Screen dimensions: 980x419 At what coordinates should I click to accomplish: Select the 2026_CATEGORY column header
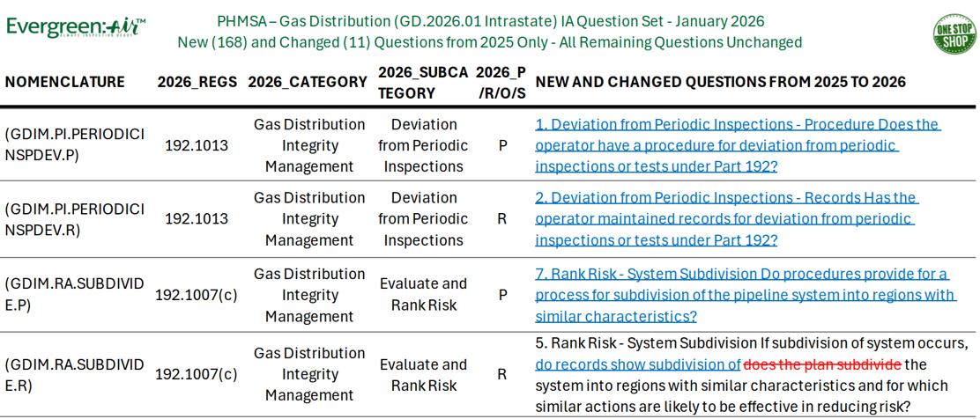[308, 82]
